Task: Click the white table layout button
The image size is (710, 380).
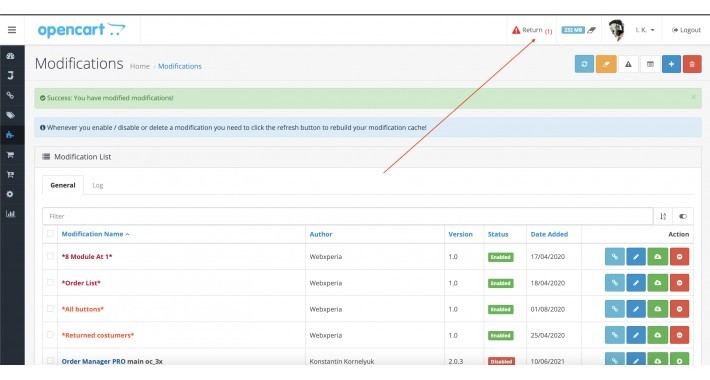Action: pos(650,64)
